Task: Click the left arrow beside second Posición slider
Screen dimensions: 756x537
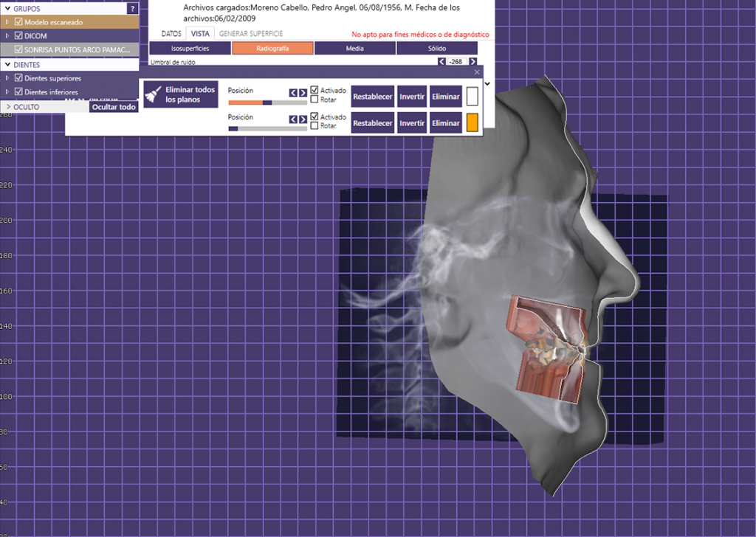Action: pyautogui.click(x=293, y=120)
